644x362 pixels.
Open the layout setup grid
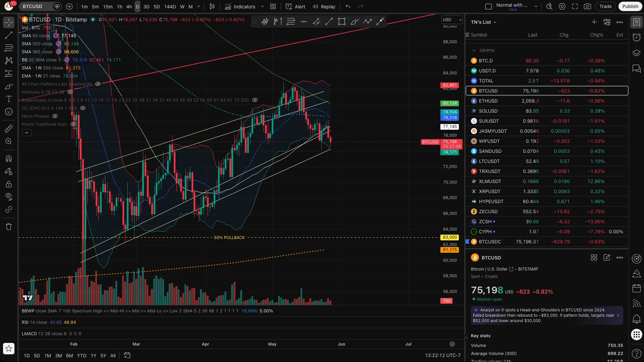(273, 6)
